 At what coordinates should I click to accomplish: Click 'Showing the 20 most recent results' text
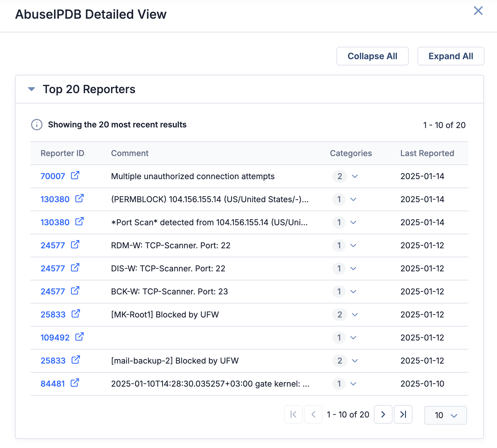(117, 125)
